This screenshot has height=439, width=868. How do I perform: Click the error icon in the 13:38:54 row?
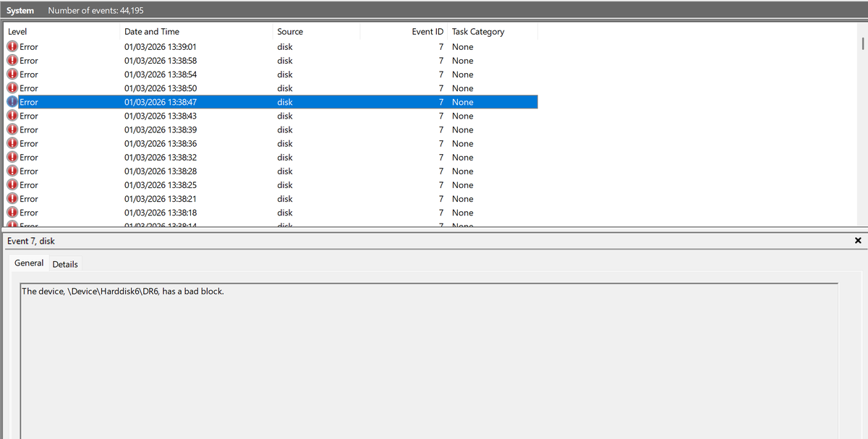coord(12,74)
